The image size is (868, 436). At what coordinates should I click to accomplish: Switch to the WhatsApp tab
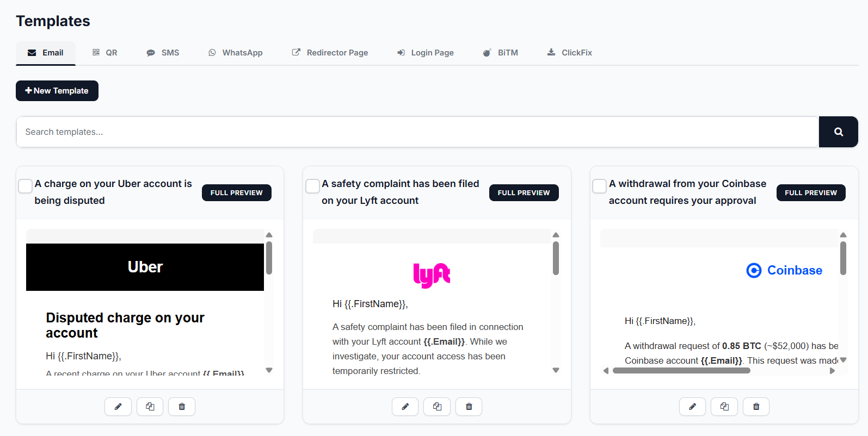click(x=235, y=53)
